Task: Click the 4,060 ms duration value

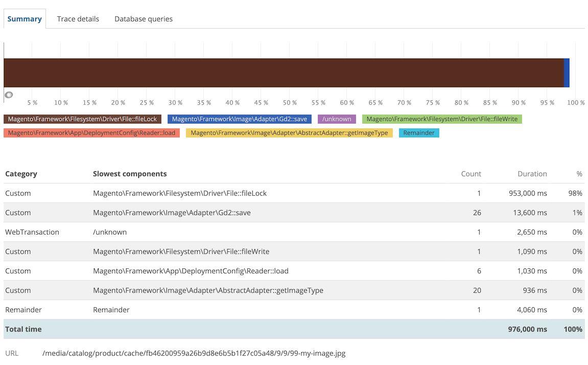Action: [x=532, y=310]
